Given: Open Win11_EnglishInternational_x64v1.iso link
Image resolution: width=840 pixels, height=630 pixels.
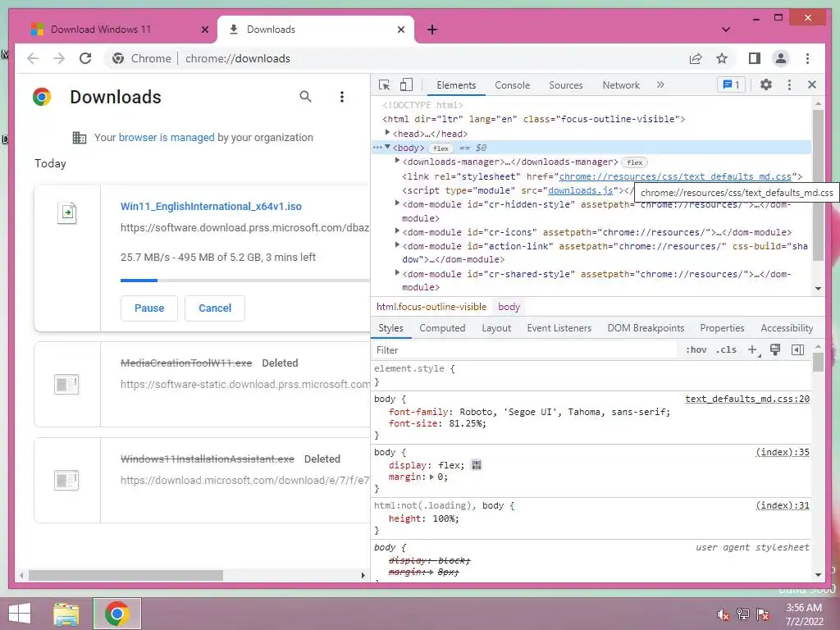Looking at the screenshot, I should [x=211, y=206].
